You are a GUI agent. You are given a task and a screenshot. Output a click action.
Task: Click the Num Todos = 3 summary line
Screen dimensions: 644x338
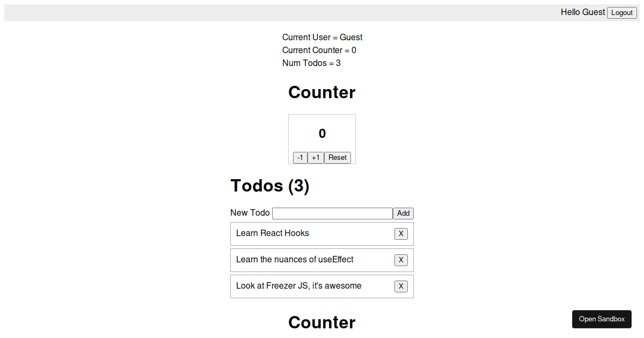(311, 63)
